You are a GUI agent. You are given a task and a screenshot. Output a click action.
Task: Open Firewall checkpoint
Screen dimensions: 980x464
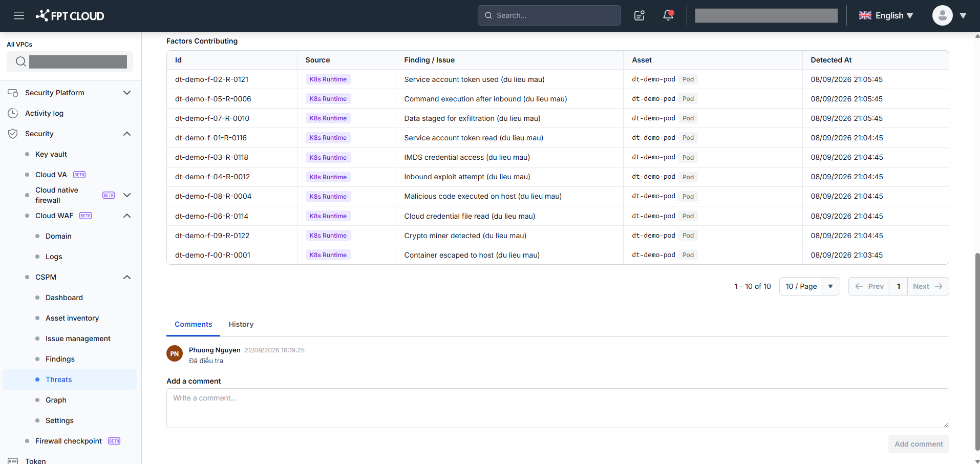(69, 441)
